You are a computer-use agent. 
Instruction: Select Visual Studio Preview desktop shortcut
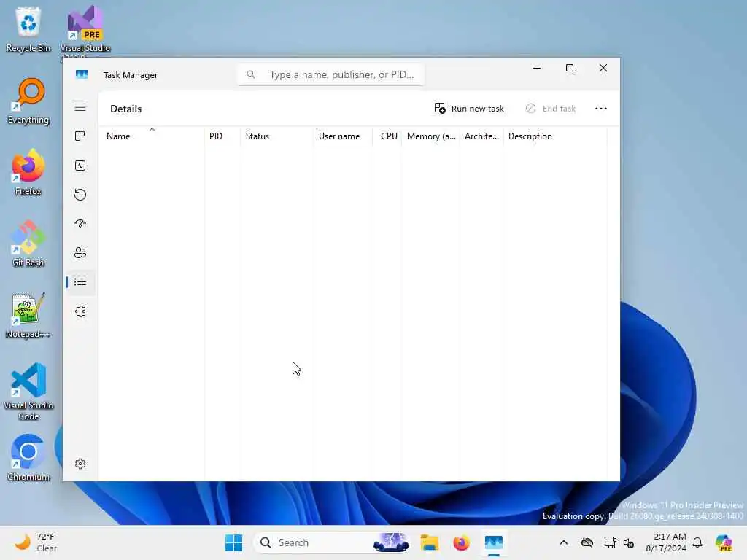coord(85,31)
